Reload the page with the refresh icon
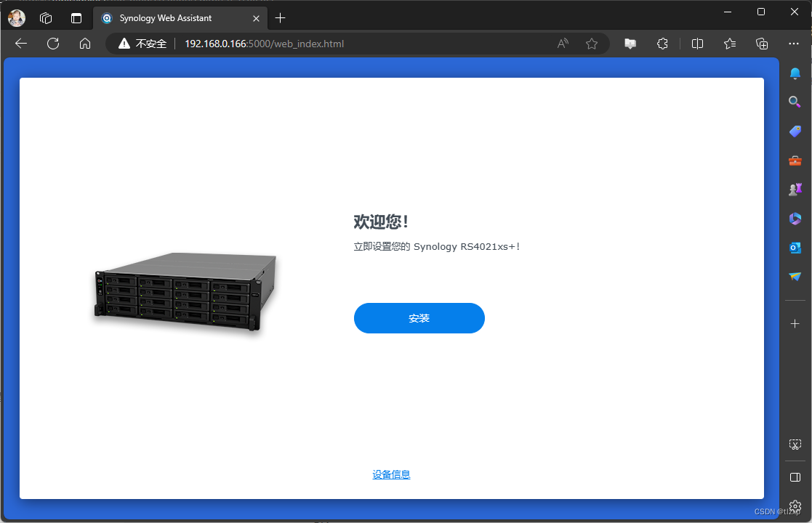 (53, 44)
